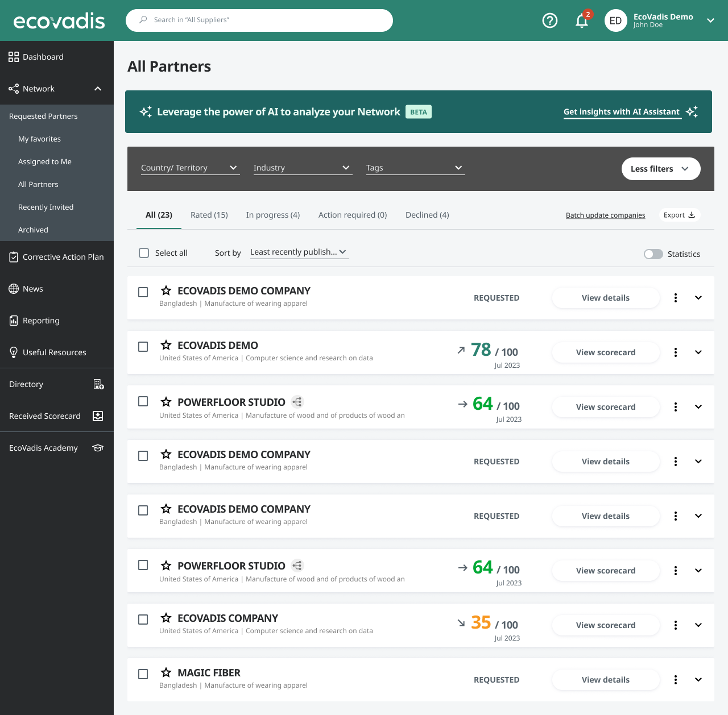Screen dimensions: 728x715
Task: Check the Select all checkbox
Action: pyautogui.click(x=144, y=253)
